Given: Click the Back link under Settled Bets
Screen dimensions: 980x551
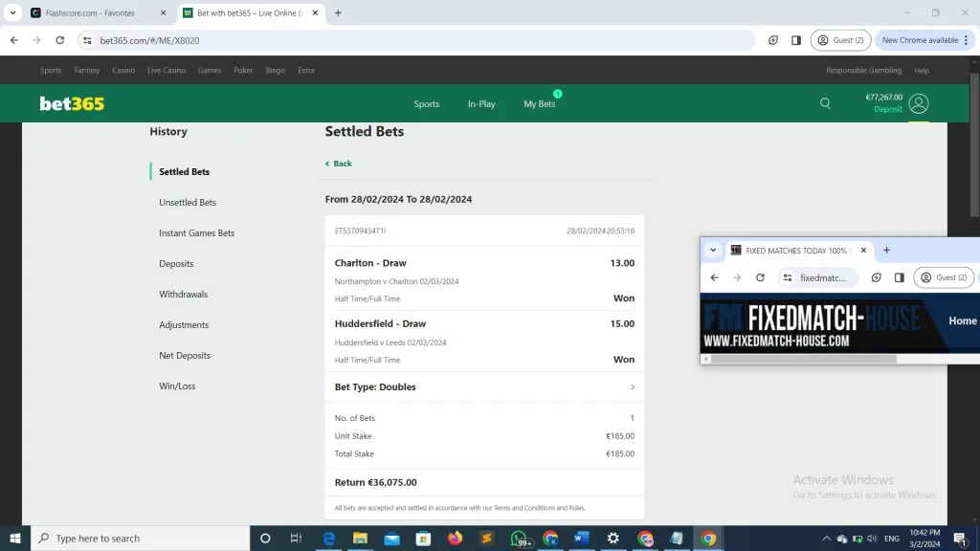Looking at the screenshot, I should [x=339, y=164].
